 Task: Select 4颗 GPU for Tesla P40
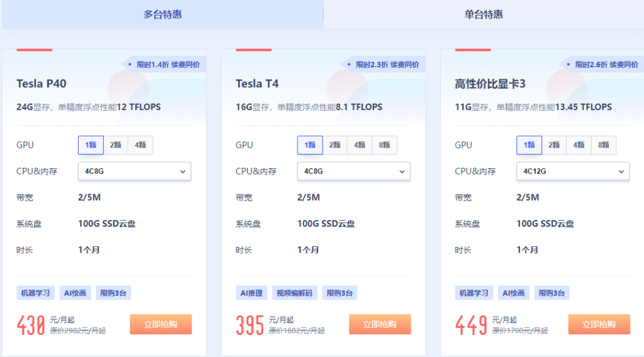click(140, 145)
